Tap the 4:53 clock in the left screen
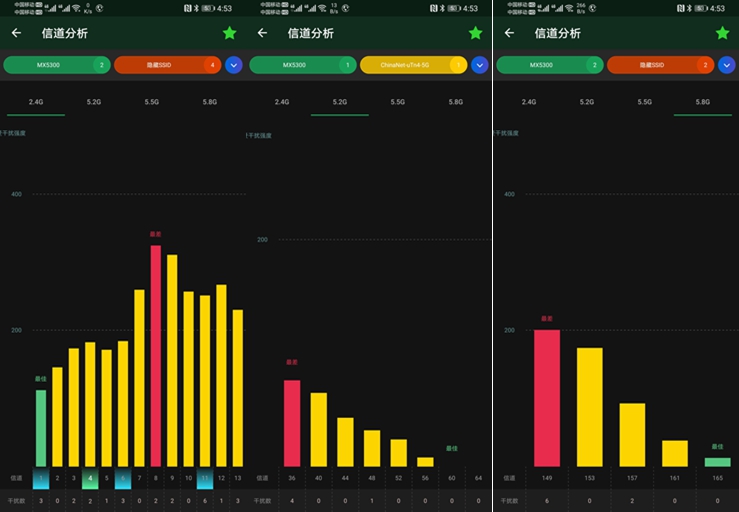Image resolution: width=739 pixels, height=512 pixels. pos(224,8)
